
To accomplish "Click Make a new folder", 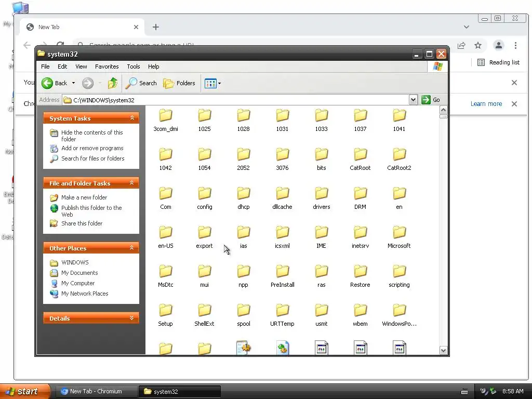I will (84, 197).
